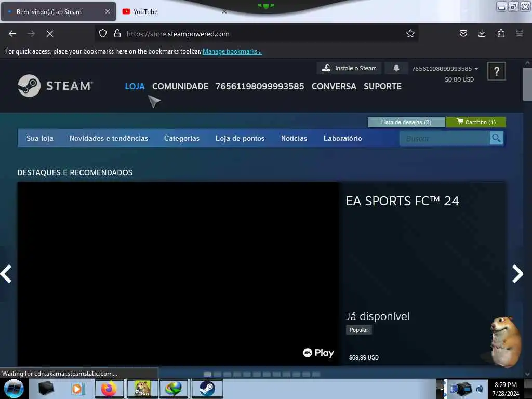Go back to the previous page
This screenshot has height=399, width=532.
[12, 34]
